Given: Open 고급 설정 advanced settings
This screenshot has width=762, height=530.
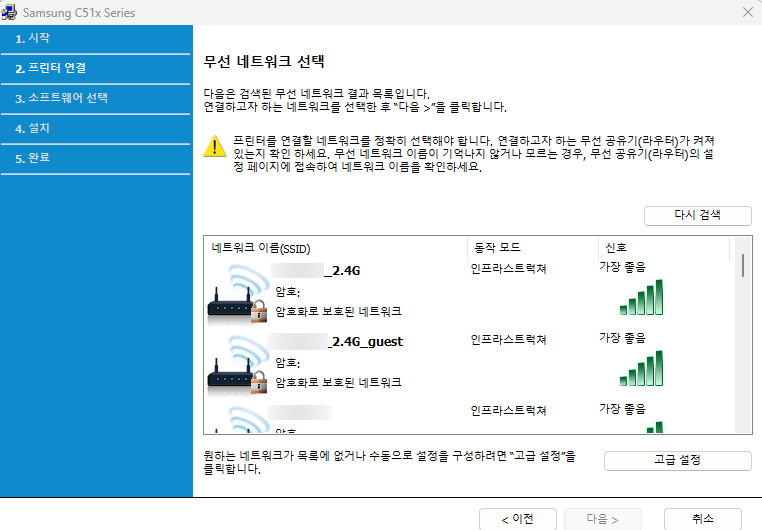Looking at the screenshot, I should click(677, 460).
